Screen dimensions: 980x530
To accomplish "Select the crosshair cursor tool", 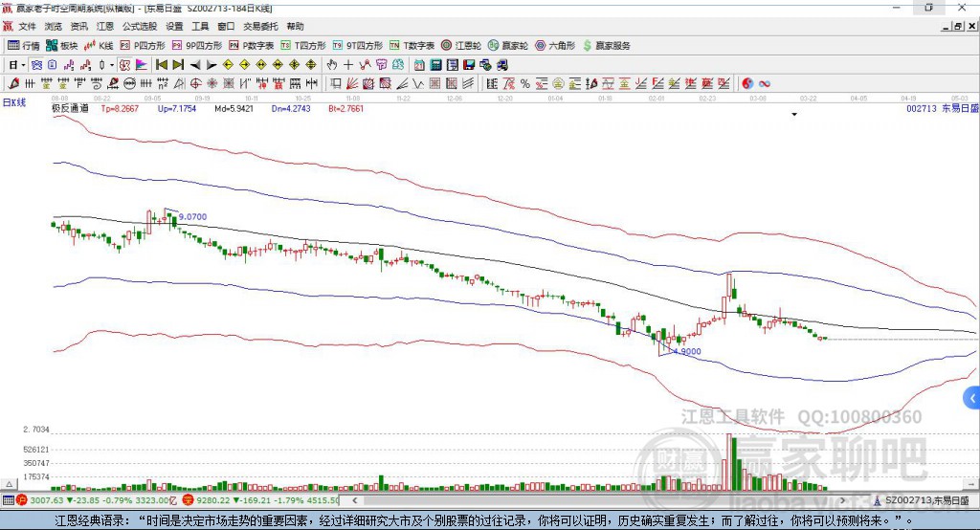I will coord(348,65).
